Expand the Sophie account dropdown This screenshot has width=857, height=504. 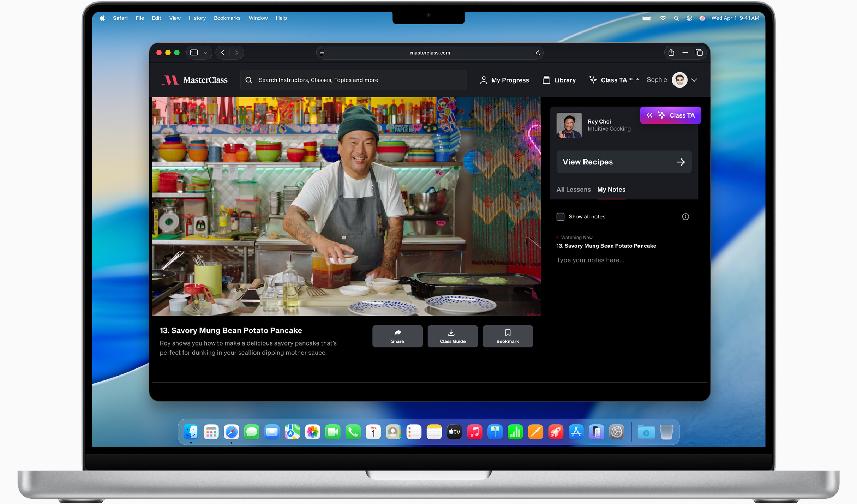coord(694,80)
